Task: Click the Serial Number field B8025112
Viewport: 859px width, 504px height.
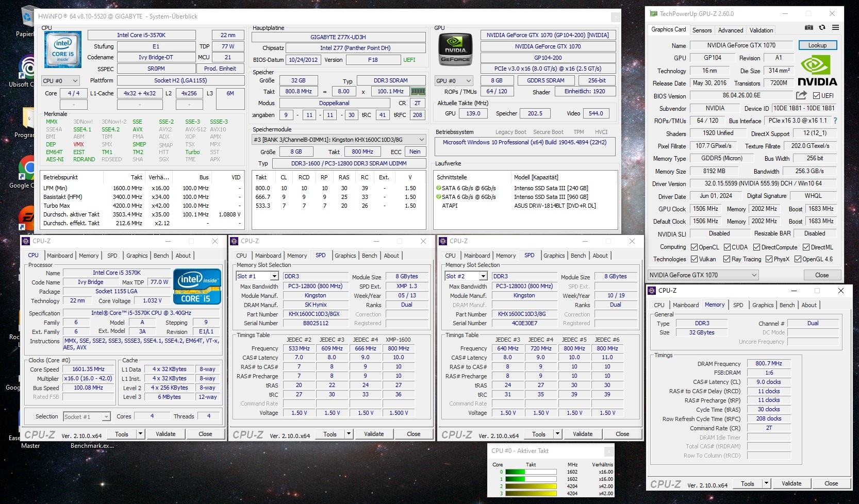Action: [x=316, y=323]
